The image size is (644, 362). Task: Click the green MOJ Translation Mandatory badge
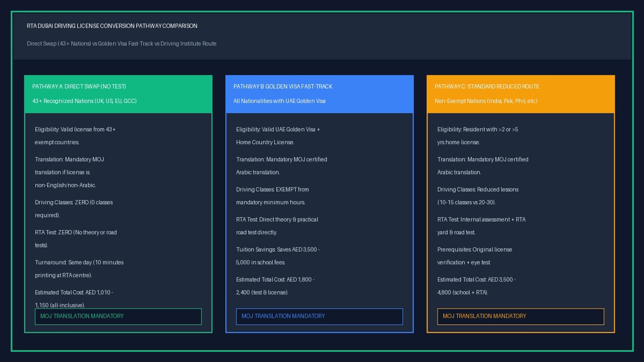pyautogui.click(x=118, y=316)
